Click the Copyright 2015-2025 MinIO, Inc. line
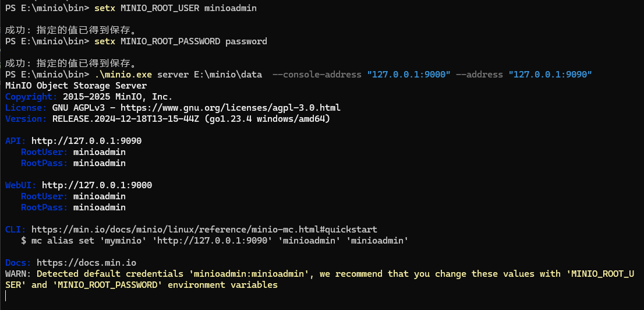The image size is (644, 310). [x=89, y=97]
